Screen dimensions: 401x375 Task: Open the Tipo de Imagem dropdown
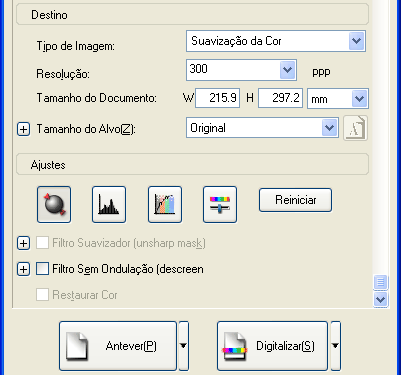click(x=276, y=41)
